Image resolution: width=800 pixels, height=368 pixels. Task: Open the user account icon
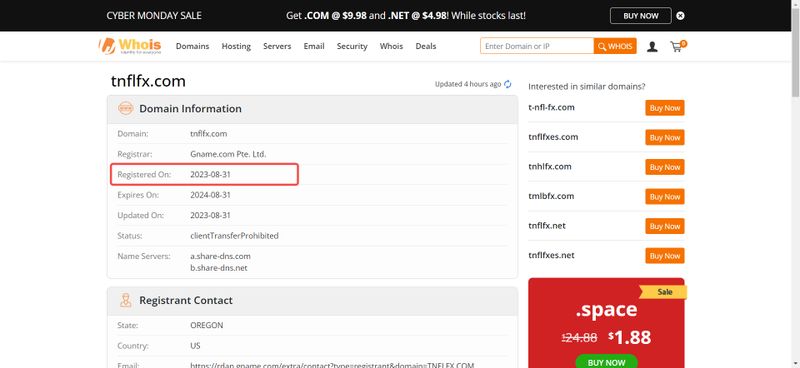pos(652,47)
